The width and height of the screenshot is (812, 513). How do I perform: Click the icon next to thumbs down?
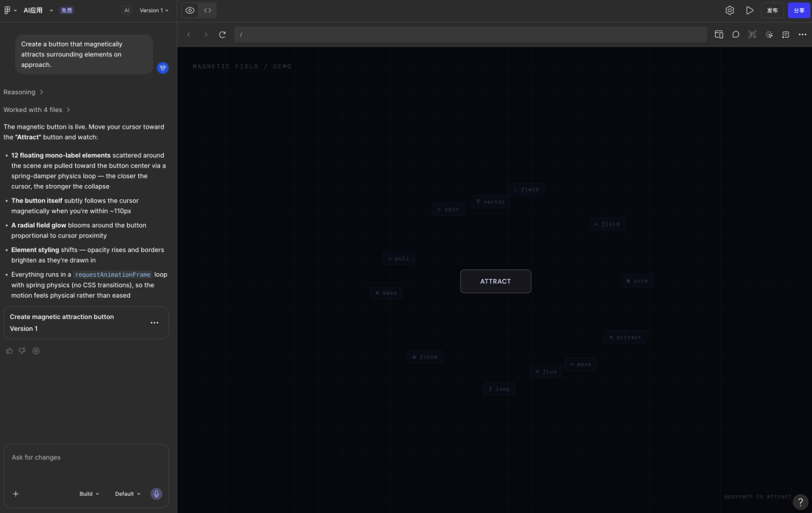click(36, 351)
